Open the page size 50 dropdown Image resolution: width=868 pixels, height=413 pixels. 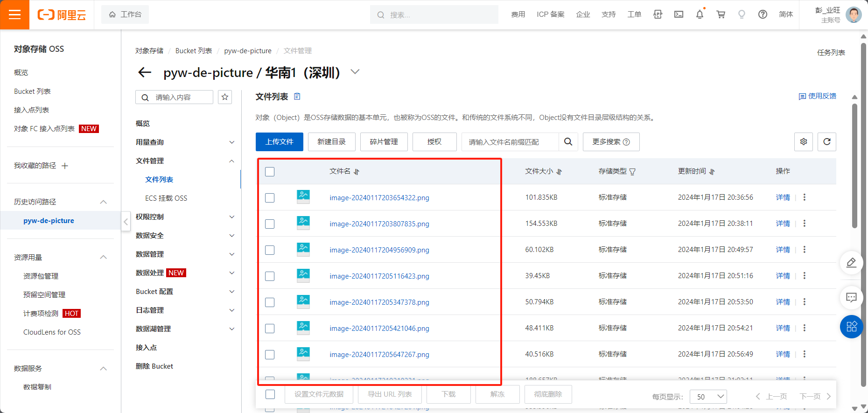point(708,397)
